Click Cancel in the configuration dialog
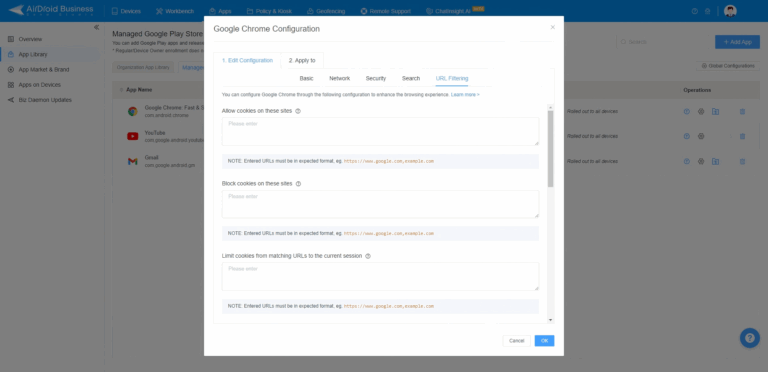The image size is (768, 372). tap(517, 341)
